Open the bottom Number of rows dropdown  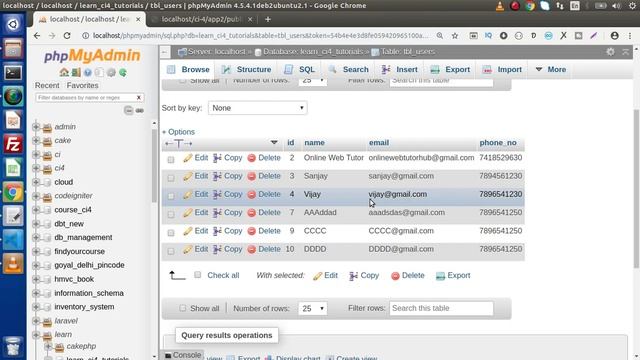tap(313, 309)
